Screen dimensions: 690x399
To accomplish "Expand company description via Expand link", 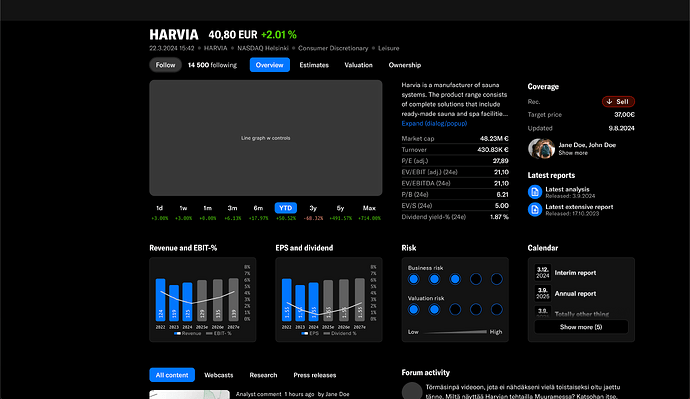I will (434, 124).
